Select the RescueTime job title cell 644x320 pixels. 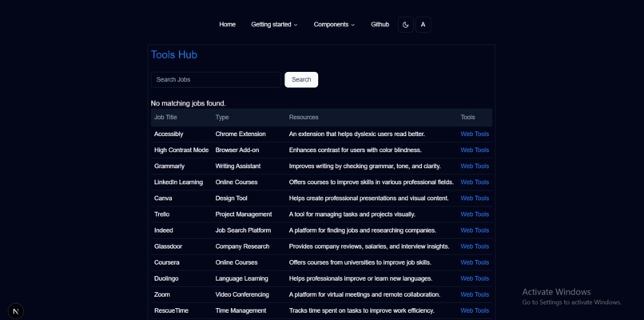pos(171,310)
